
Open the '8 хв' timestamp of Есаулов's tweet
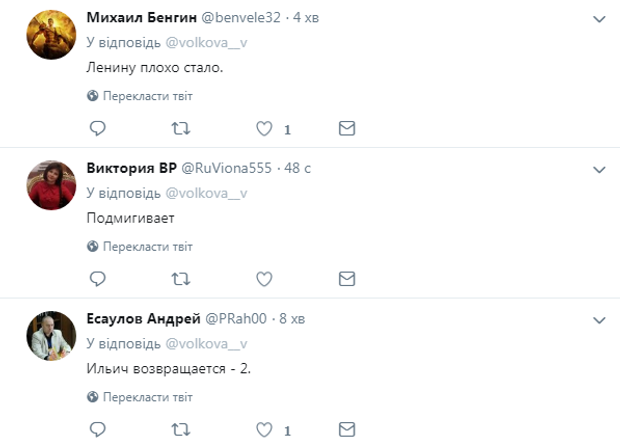pyautogui.click(x=291, y=319)
